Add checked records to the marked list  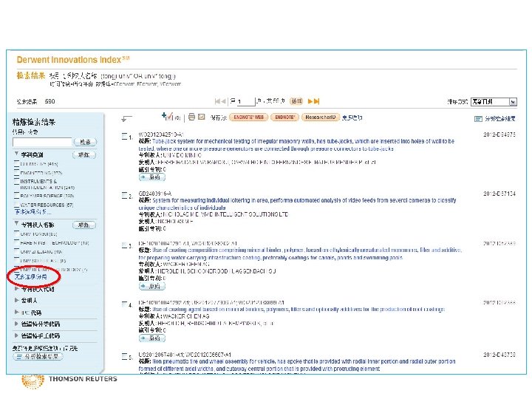[x=167, y=117]
